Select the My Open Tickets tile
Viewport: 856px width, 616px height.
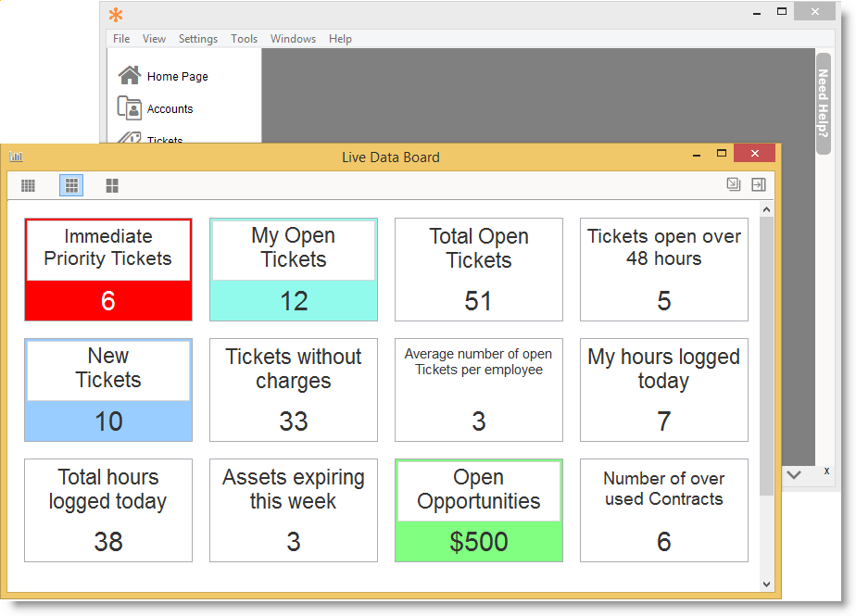coord(294,270)
